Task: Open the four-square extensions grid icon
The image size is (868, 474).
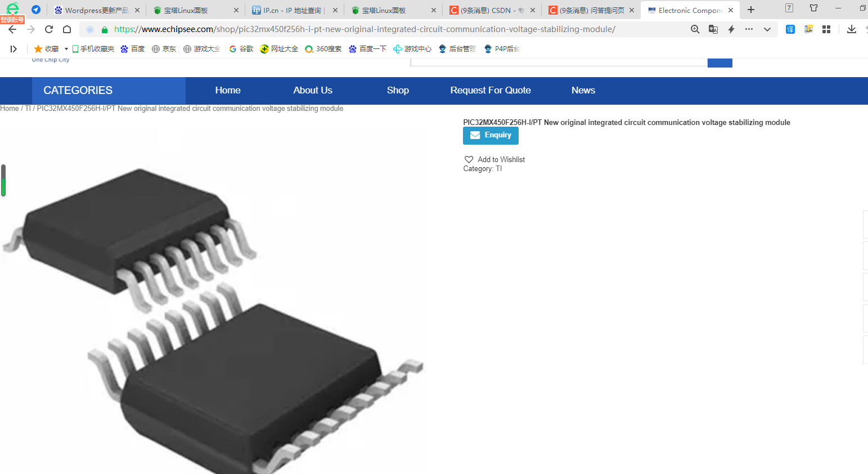Action: [x=826, y=29]
